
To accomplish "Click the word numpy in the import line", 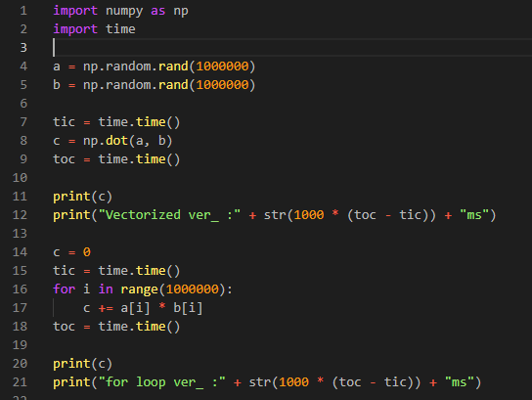I will [x=124, y=11].
